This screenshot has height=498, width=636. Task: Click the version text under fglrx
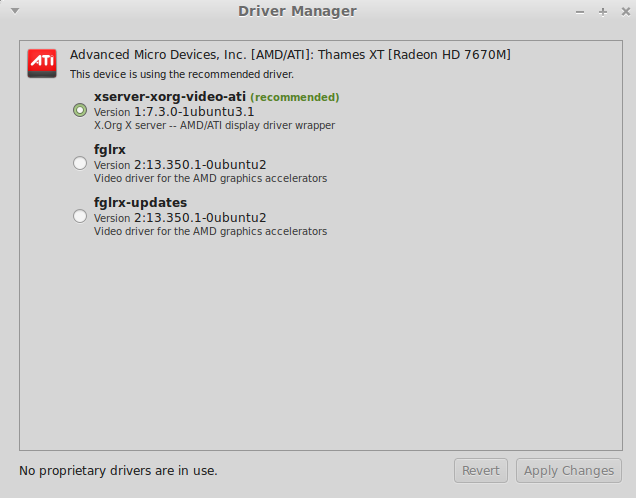[180, 165]
